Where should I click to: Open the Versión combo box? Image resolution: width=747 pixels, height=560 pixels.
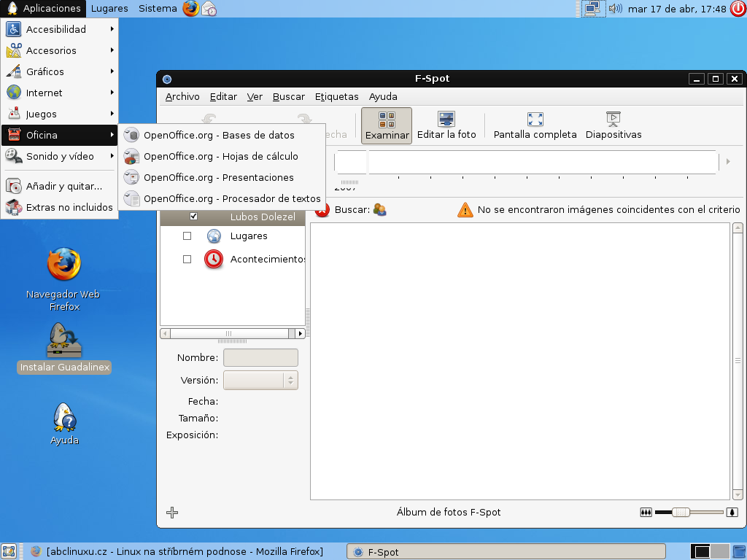point(260,380)
